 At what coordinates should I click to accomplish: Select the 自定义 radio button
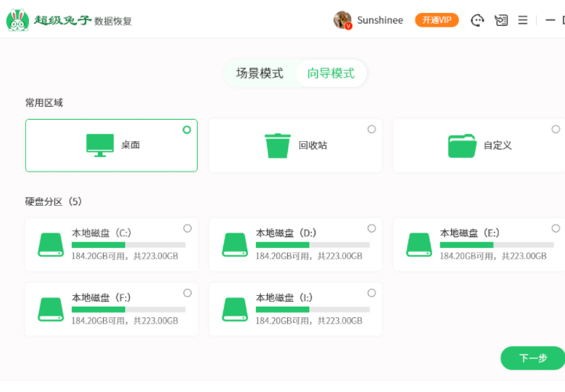point(556,130)
